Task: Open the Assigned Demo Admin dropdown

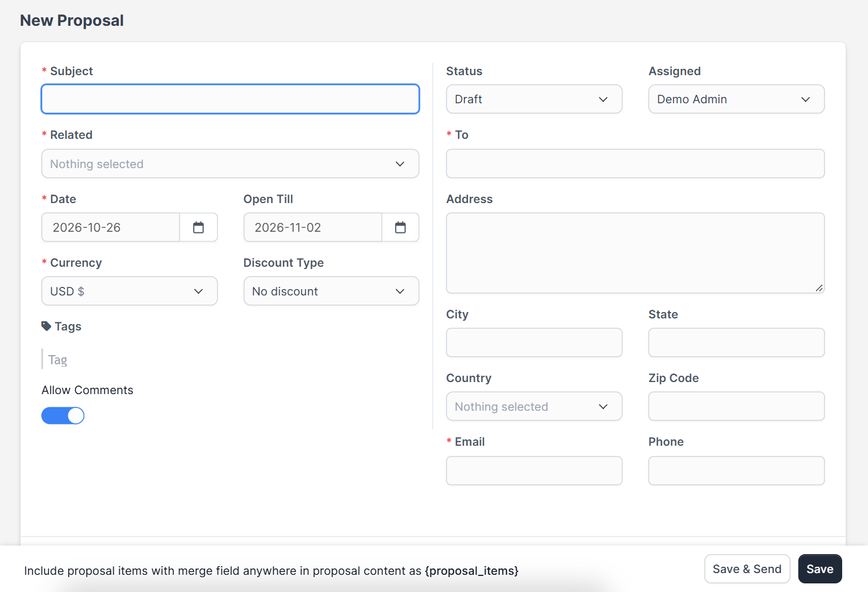Action: tap(737, 99)
